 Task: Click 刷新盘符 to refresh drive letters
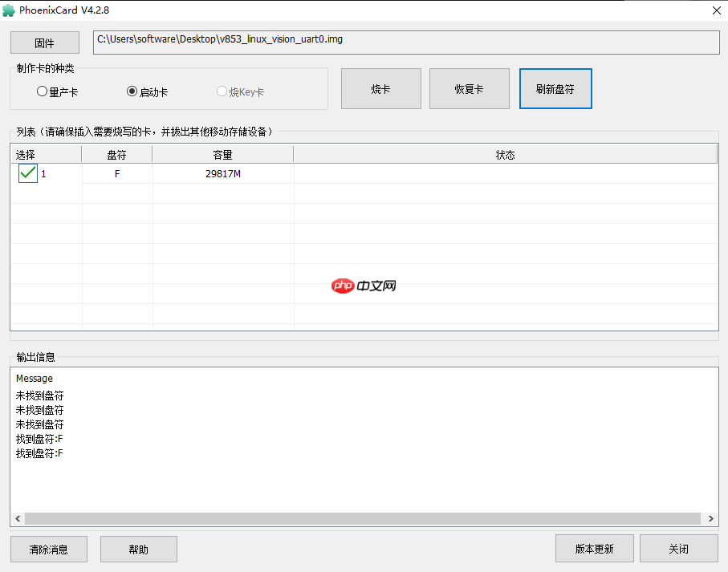coord(555,88)
